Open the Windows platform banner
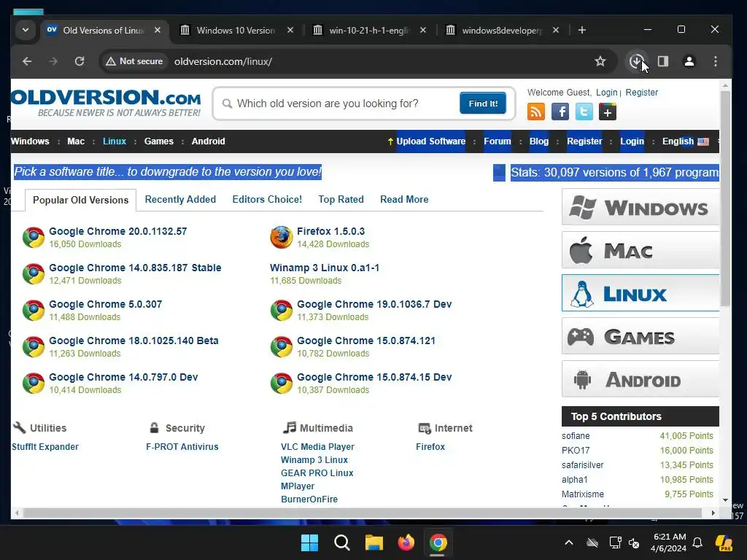The width and height of the screenshot is (747, 560). click(640, 207)
